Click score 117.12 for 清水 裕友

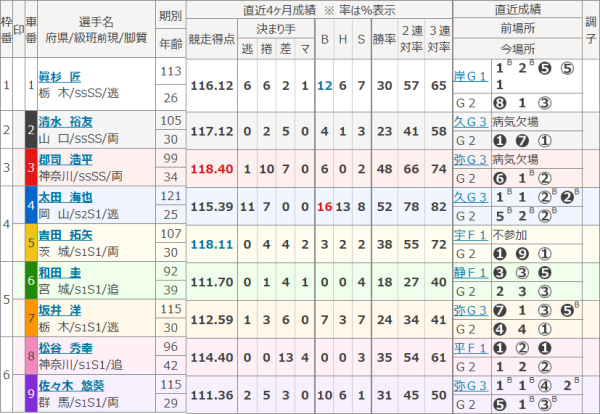(212, 131)
